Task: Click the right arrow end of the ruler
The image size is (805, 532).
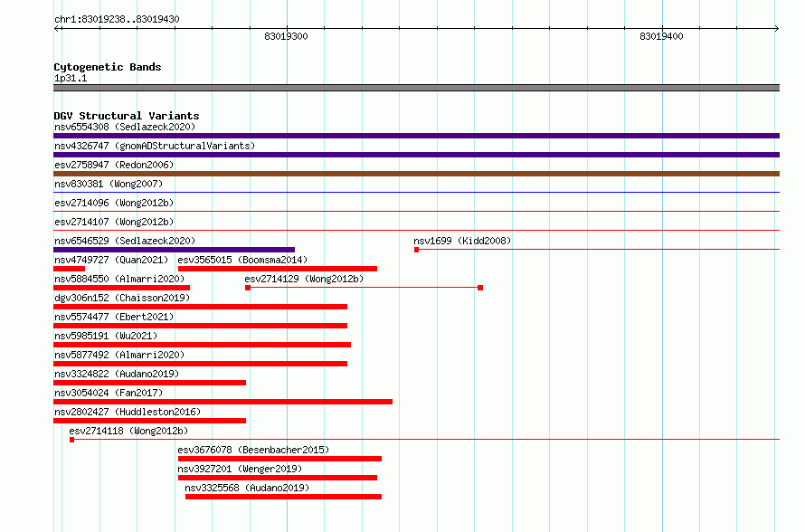Action: point(776,28)
